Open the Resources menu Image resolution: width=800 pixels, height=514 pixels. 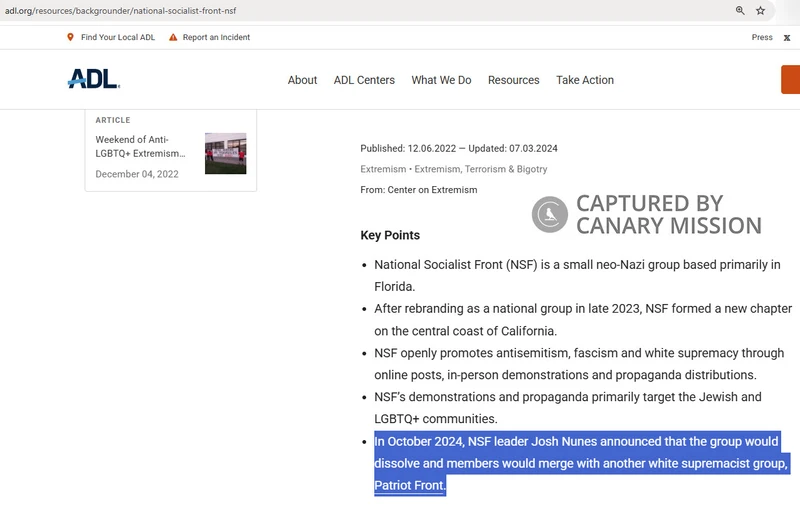[x=513, y=80]
